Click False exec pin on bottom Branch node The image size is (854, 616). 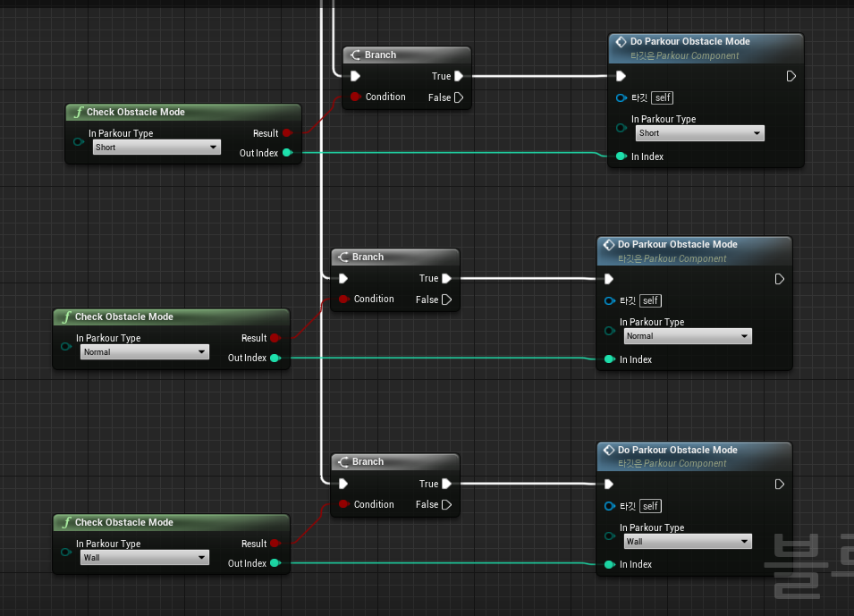click(x=446, y=505)
